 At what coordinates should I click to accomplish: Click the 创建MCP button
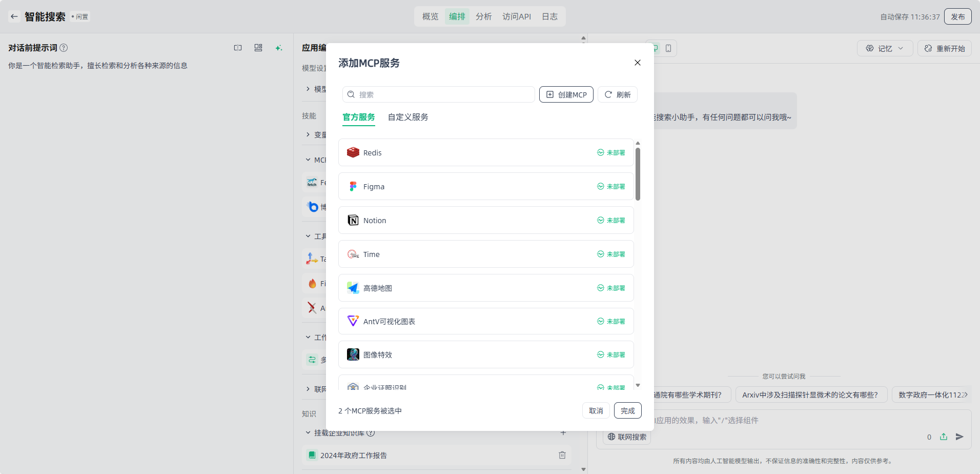click(x=566, y=94)
